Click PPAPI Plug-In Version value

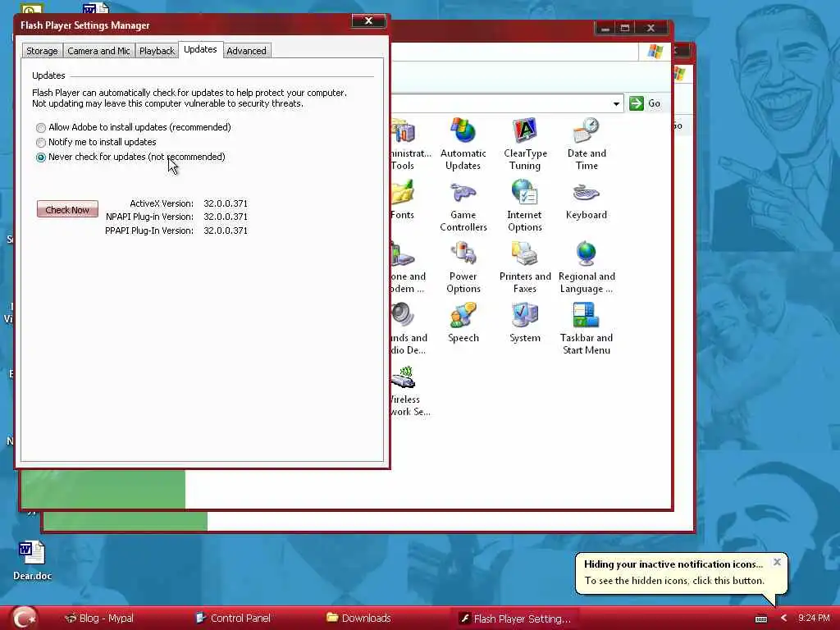(x=226, y=231)
